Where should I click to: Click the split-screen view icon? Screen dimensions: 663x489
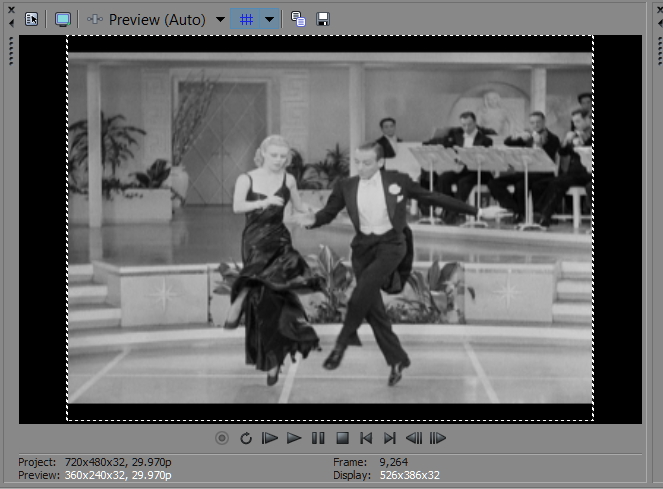pos(95,19)
